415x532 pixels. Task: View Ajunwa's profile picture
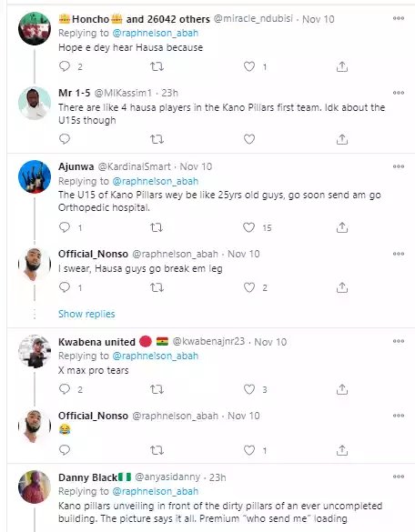[35, 176]
